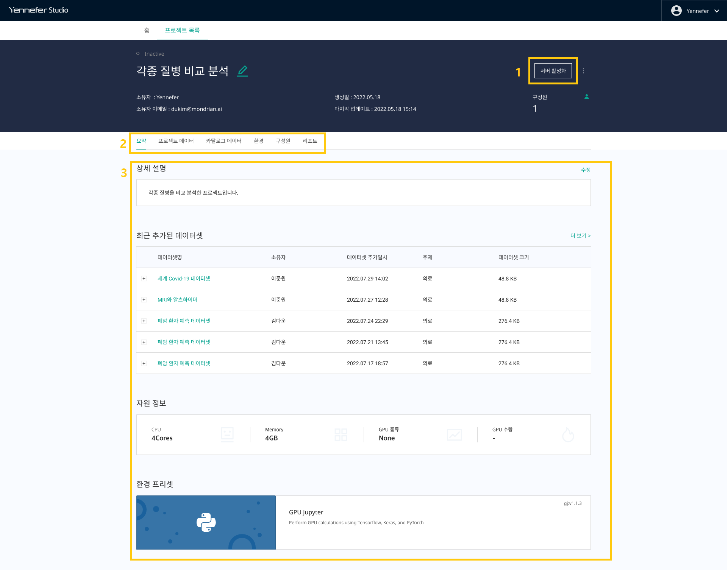Switch to the 프로젝트 데이터 tab
Screen dimensions: 728x570
click(x=176, y=141)
